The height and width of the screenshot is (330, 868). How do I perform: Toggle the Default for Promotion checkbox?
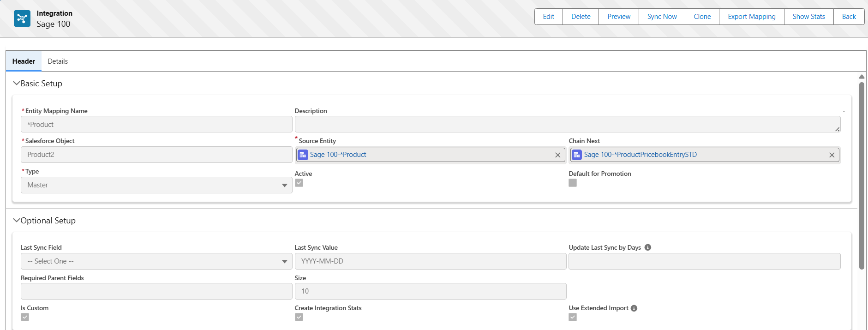pos(573,183)
